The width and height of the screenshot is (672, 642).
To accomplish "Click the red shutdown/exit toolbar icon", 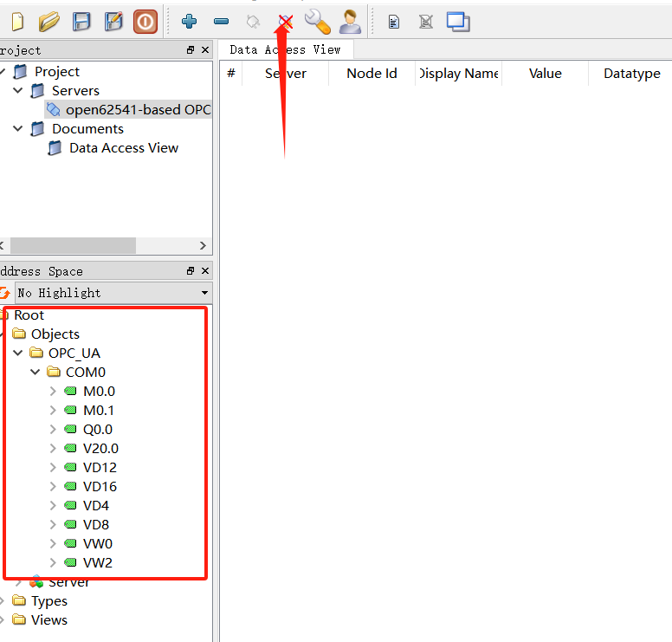I will (x=145, y=22).
